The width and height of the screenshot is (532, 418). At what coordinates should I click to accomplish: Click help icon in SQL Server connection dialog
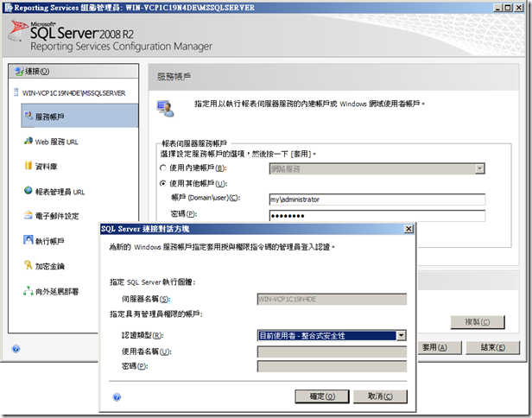[x=117, y=397]
